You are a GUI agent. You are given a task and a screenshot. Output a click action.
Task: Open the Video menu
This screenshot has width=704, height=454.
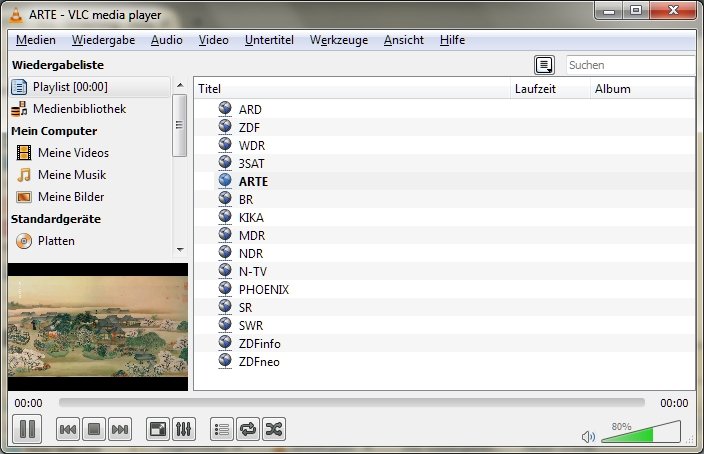point(214,40)
